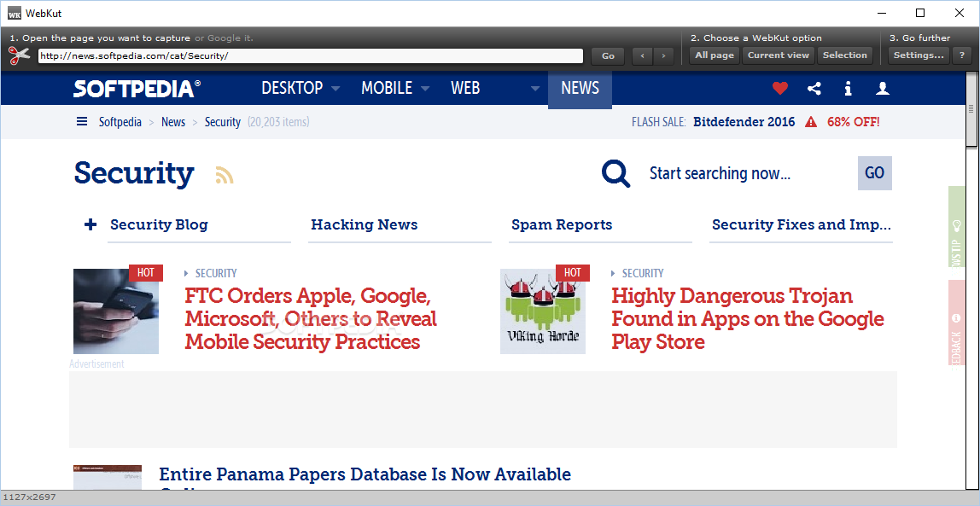Click the 1127x2697 status bar text
Viewport: 980px width, 506px height.
29,497
